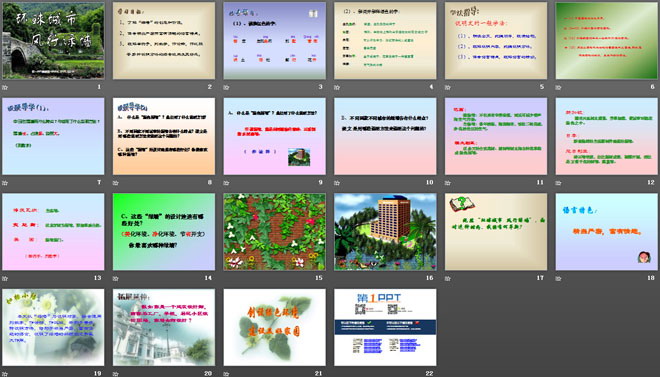
Task: Select slide 21 with orange text on leaves
Action: click(274, 327)
